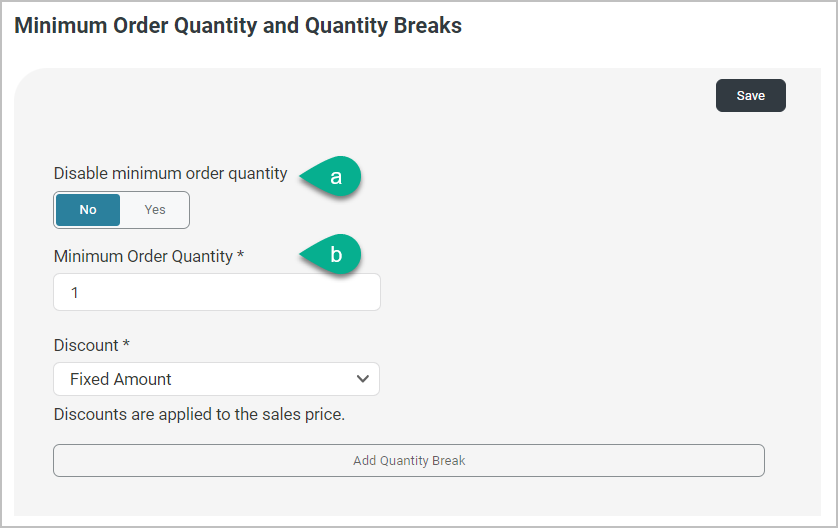Click the Add Quantity Break button
The width and height of the screenshot is (838, 528).
point(408,461)
